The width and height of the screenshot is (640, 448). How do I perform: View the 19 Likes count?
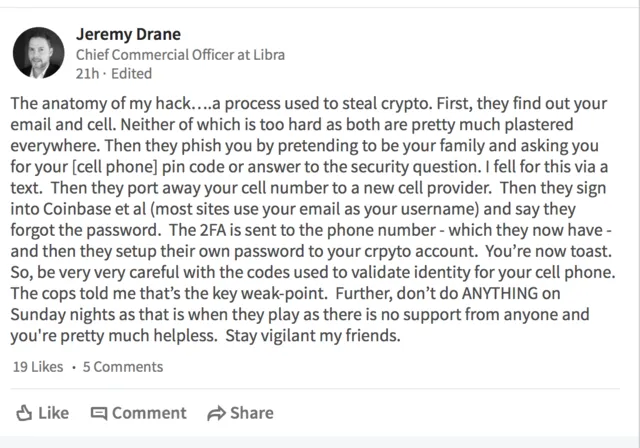[x=38, y=367]
